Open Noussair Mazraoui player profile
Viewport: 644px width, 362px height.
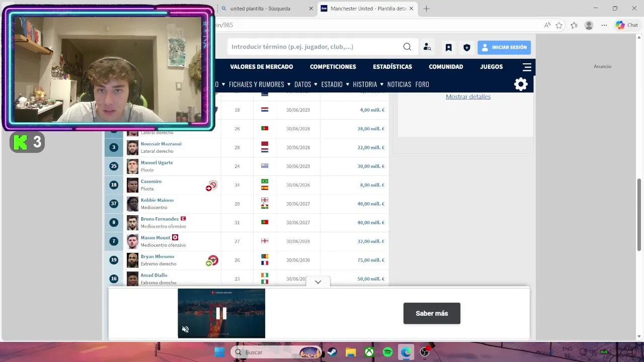(x=161, y=144)
